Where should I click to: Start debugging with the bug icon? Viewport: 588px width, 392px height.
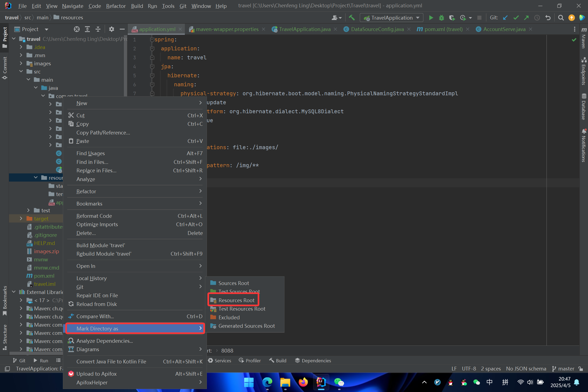(x=441, y=18)
